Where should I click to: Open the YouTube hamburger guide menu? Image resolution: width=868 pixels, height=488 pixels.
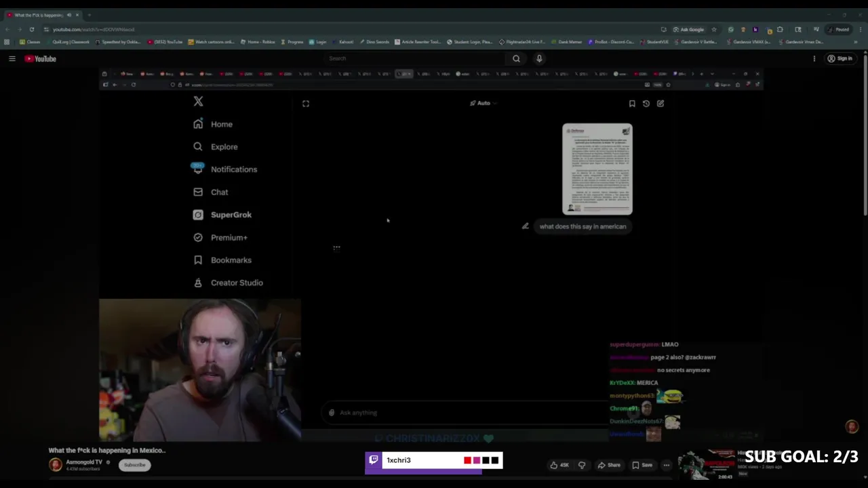[12, 59]
